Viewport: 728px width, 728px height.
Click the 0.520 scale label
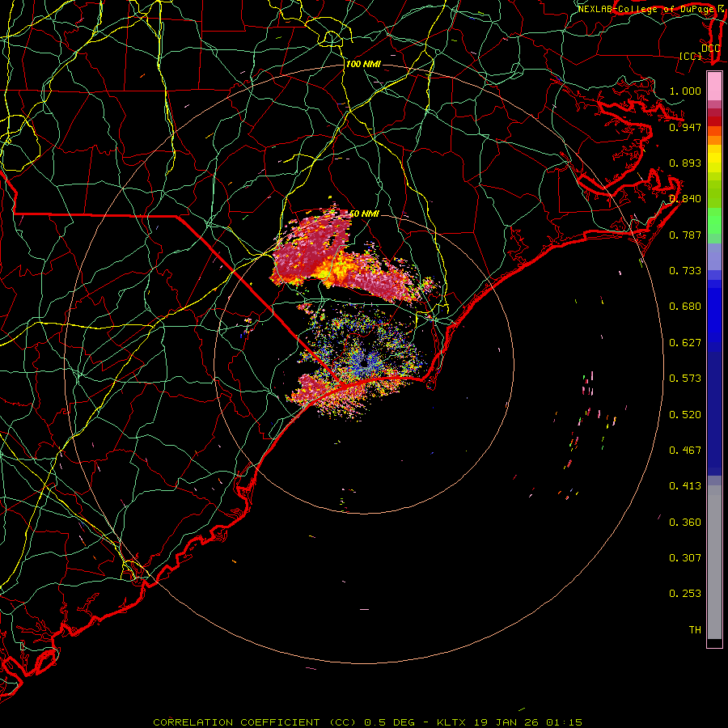685,415
